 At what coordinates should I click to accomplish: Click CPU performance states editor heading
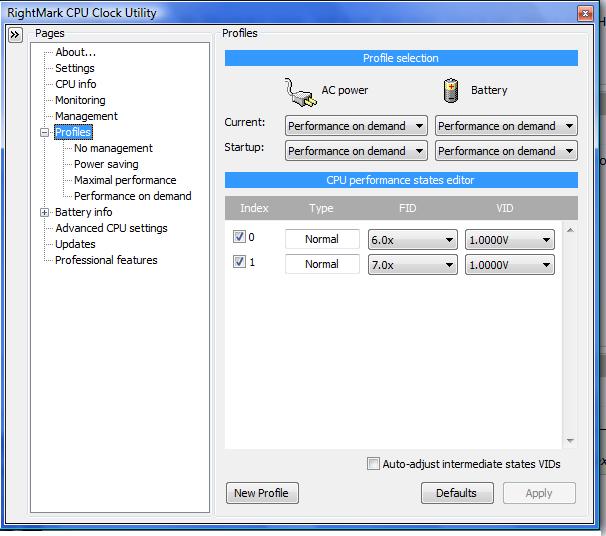click(x=401, y=180)
